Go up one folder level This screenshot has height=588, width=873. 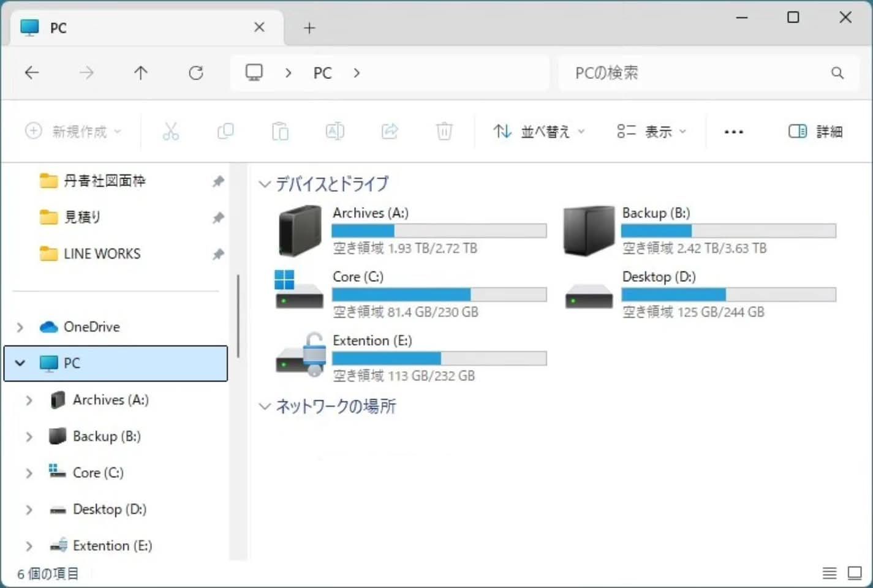coord(141,73)
